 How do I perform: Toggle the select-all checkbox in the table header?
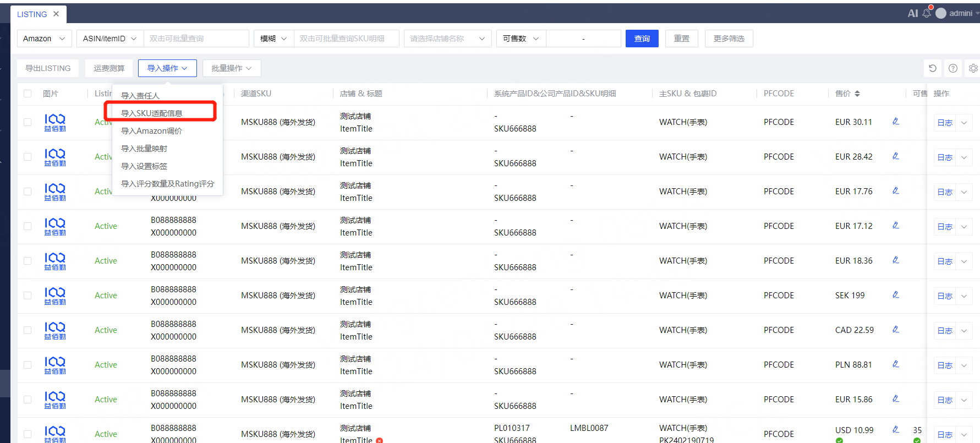(28, 94)
